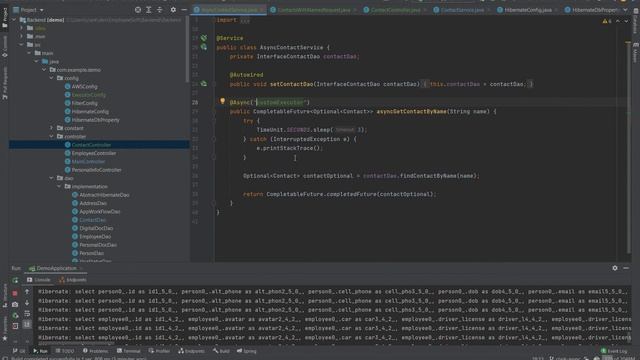Switch to AsyncContactService.java editor tab
This screenshot has height=360, width=640.
[229, 10]
